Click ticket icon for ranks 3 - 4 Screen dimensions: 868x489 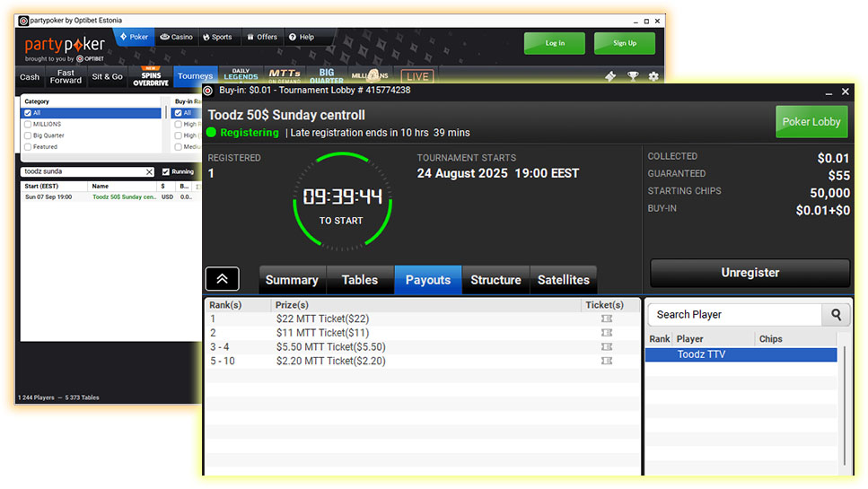click(x=607, y=347)
